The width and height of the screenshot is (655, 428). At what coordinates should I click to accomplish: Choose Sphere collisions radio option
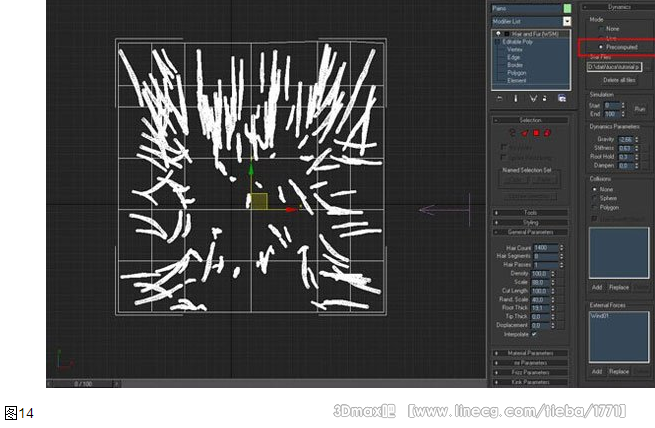point(594,198)
